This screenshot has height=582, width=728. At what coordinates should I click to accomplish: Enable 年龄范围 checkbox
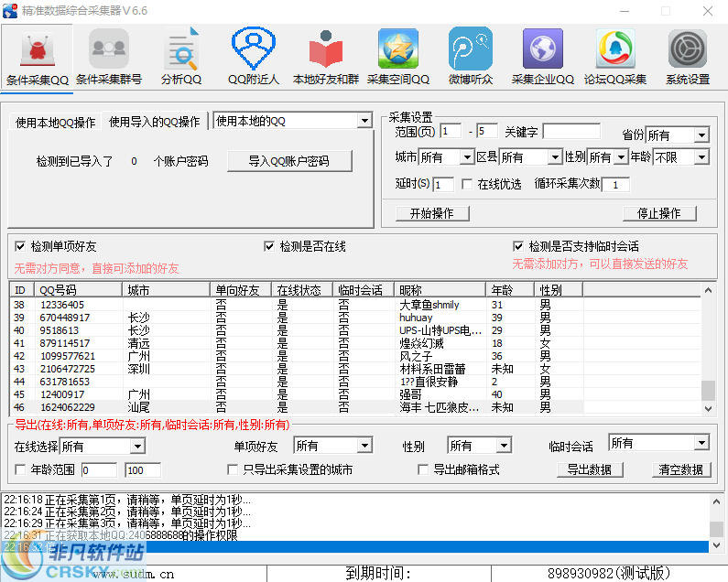(x=20, y=469)
